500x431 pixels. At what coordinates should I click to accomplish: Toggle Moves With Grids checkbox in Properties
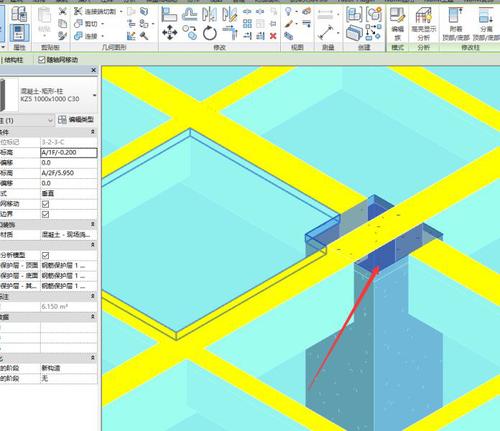[46, 204]
